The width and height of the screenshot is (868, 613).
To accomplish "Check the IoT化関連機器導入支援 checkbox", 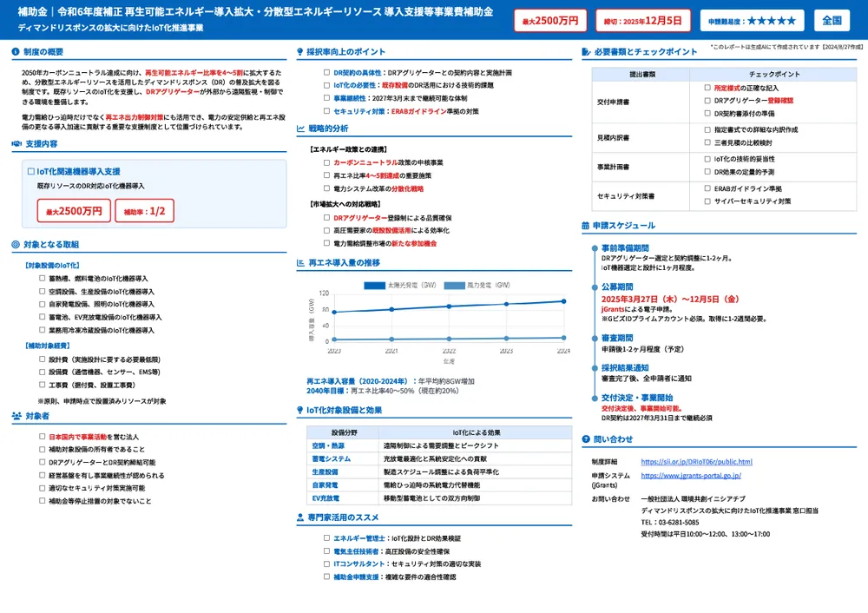I will tap(31, 172).
